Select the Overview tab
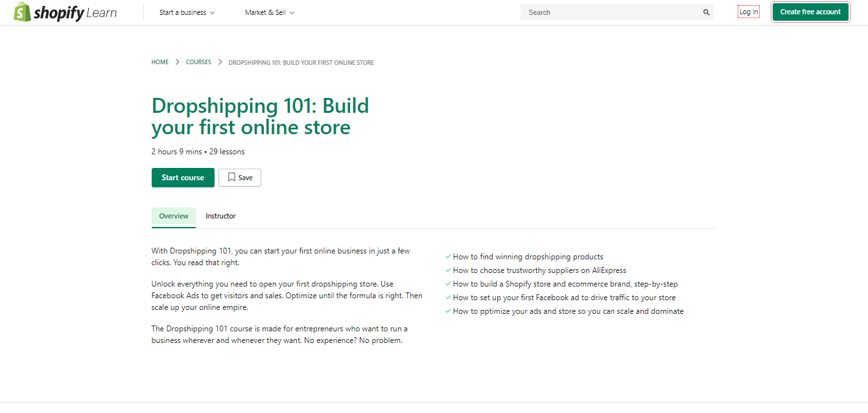This screenshot has height=413, width=868. coord(173,216)
